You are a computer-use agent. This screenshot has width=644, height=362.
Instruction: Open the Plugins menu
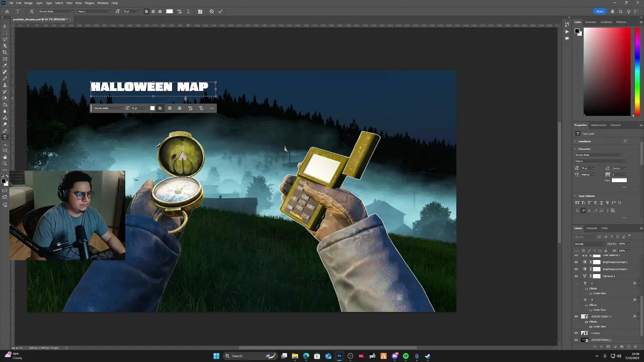coord(89,3)
